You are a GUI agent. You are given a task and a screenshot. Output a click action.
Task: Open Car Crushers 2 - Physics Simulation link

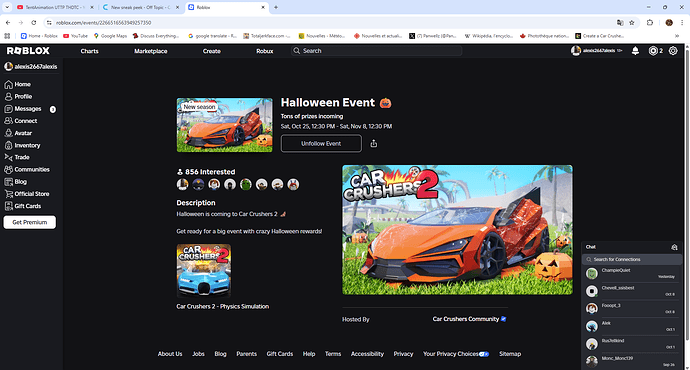(x=223, y=306)
